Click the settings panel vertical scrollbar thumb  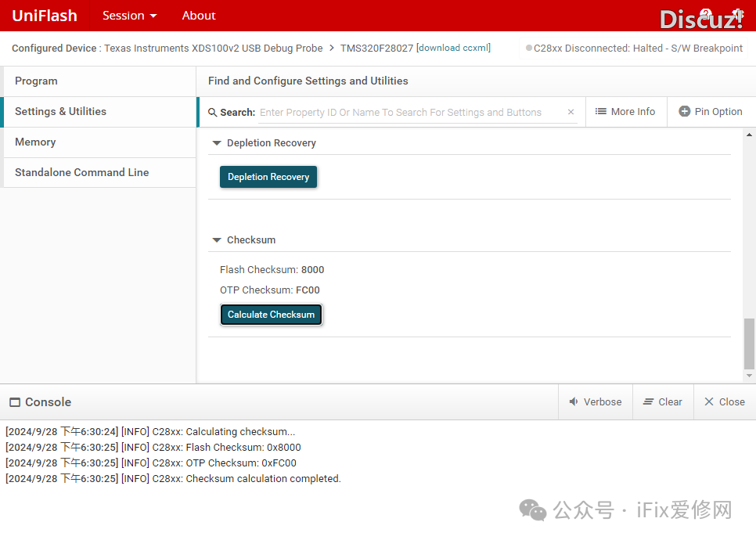tap(749, 343)
